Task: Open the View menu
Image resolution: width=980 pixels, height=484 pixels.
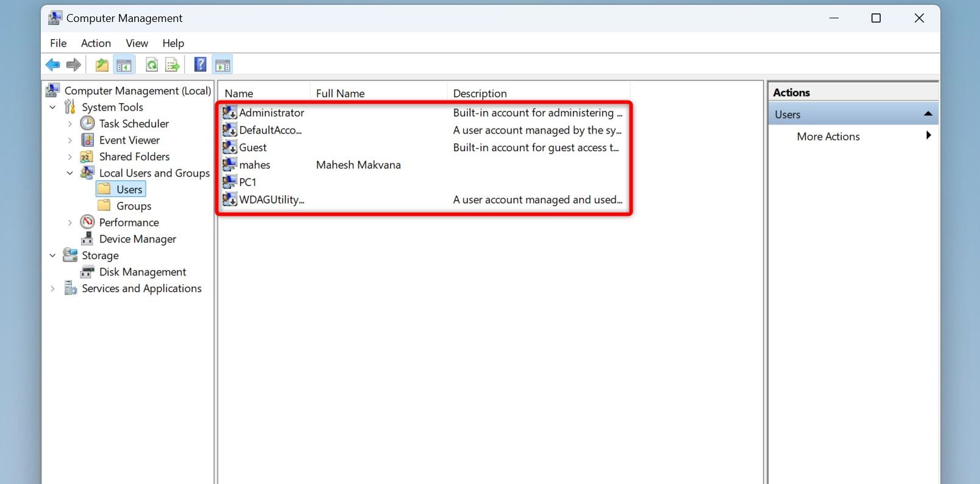Action: pyautogui.click(x=137, y=43)
